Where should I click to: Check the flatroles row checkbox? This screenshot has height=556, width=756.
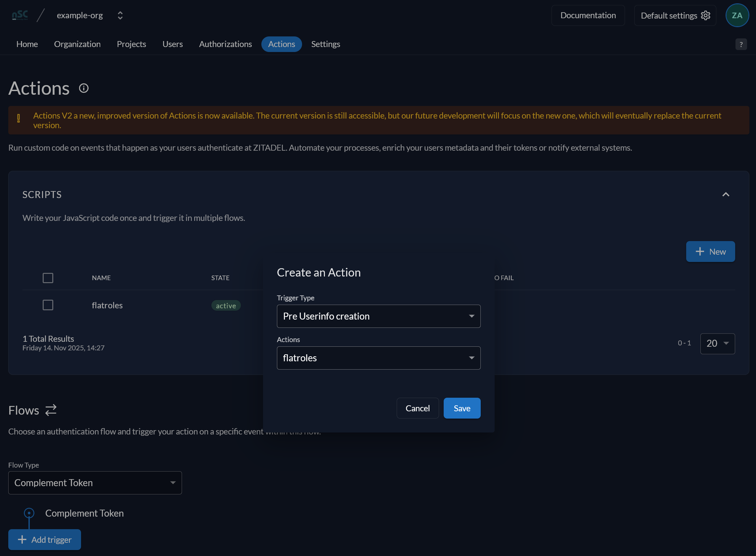point(48,305)
